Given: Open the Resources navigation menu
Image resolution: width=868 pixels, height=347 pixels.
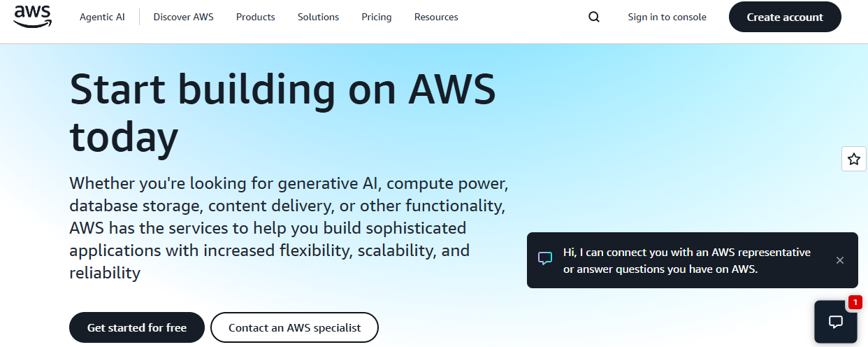Looking at the screenshot, I should tap(436, 17).
